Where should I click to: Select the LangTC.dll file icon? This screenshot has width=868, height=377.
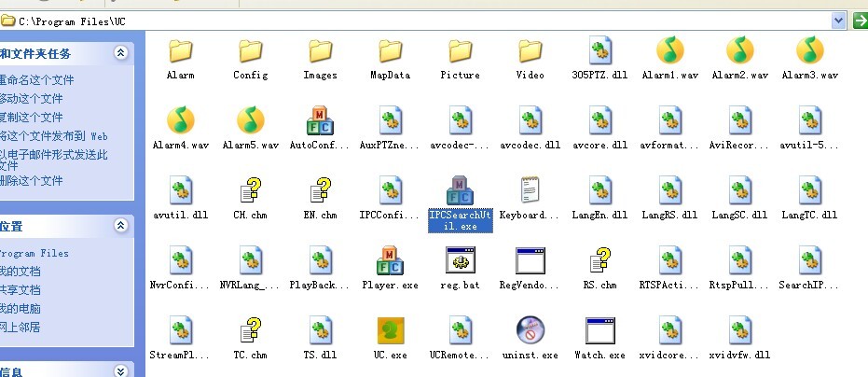tap(810, 190)
